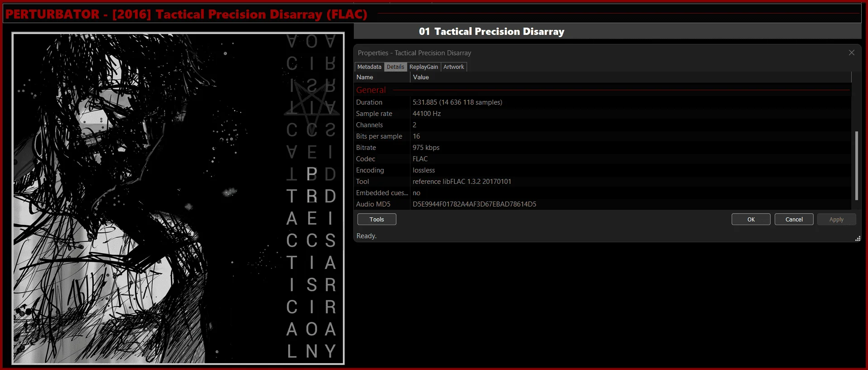
Task: Select the Details tab
Action: tap(395, 67)
